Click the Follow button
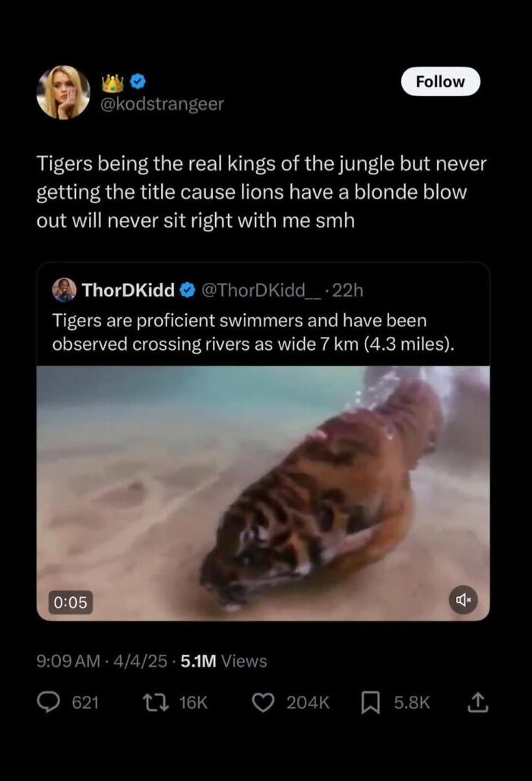532x781 pixels. tap(441, 81)
